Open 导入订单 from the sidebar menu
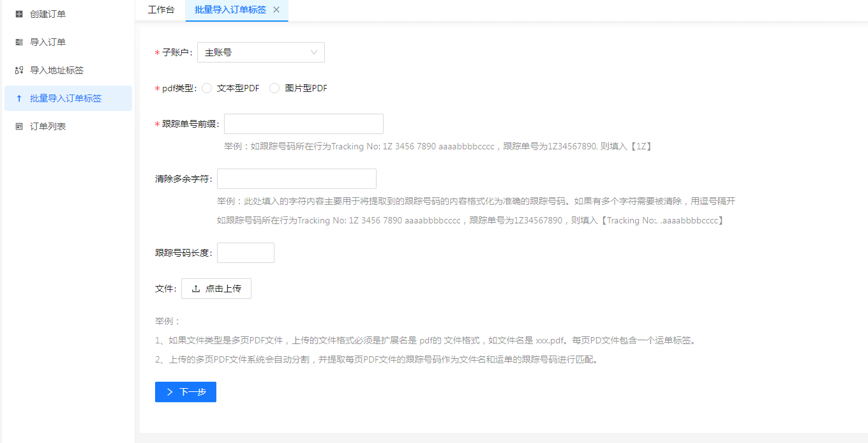This screenshot has width=868, height=443. tap(48, 42)
